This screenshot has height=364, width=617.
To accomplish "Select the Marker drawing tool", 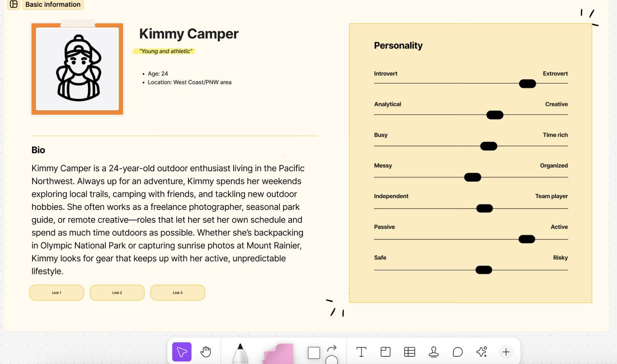I will (x=240, y=352).
